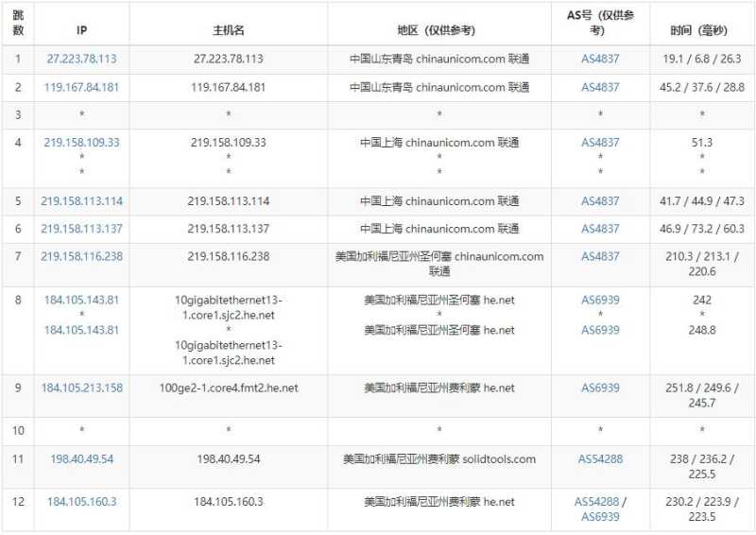
Task: Click the AS4837 link in hop 5 row
Action: click(x=600, y=201)
